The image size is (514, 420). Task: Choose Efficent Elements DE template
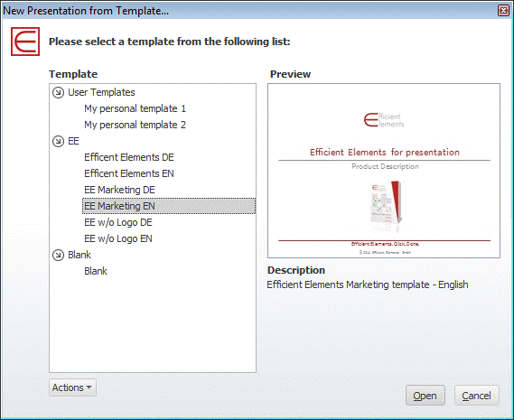(x=129, y=157)
